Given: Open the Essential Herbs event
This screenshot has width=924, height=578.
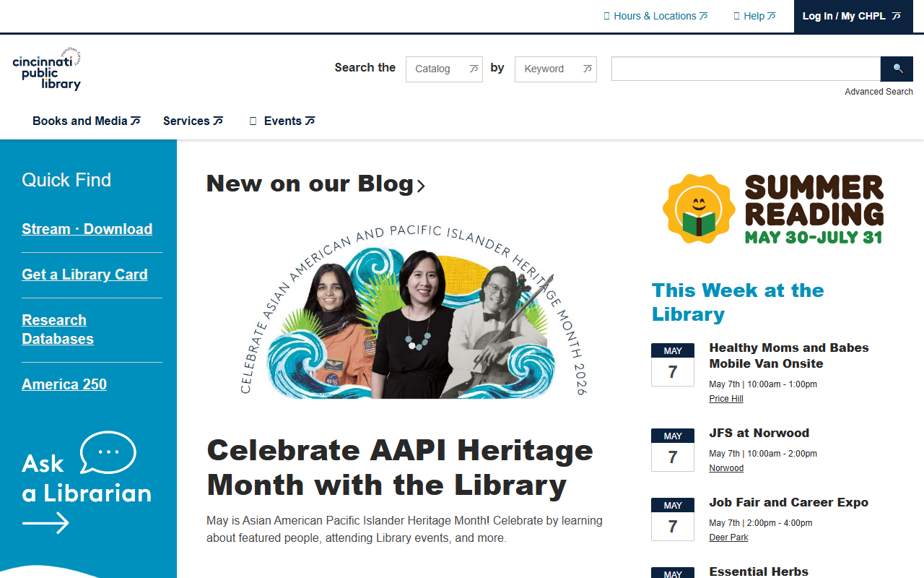Looking at the screenshot, I should point(759,571).
